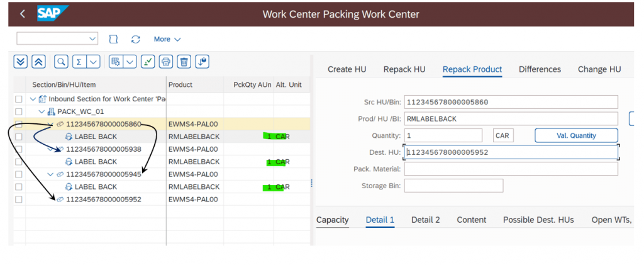644x265 pixels.
Task: Expand all tree nodes with double-down icon
Action: (x=21, y=62)
